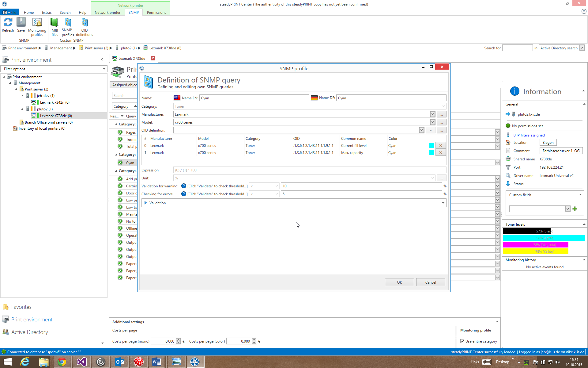Open the Custom fields dropdown
This screenshot has width=588, height=368.
(567, 209)
